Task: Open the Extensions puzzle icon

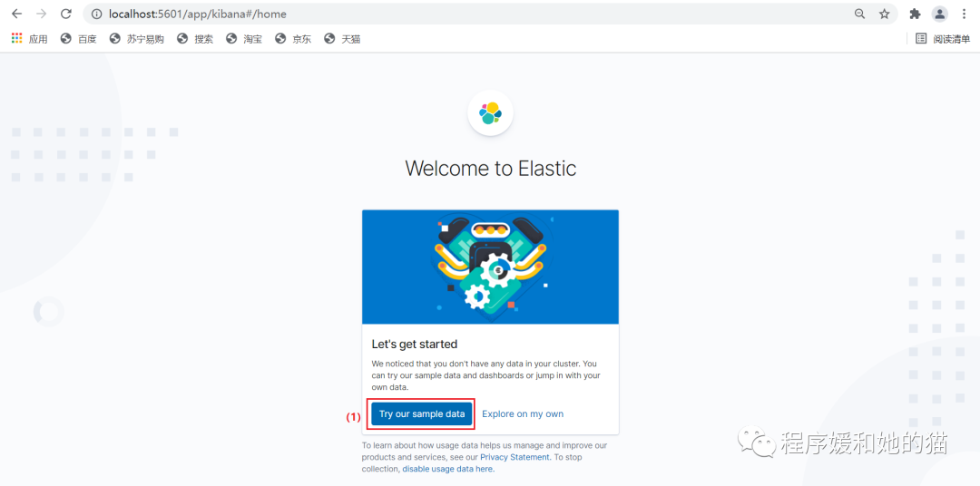Action: tap(915, 14)
